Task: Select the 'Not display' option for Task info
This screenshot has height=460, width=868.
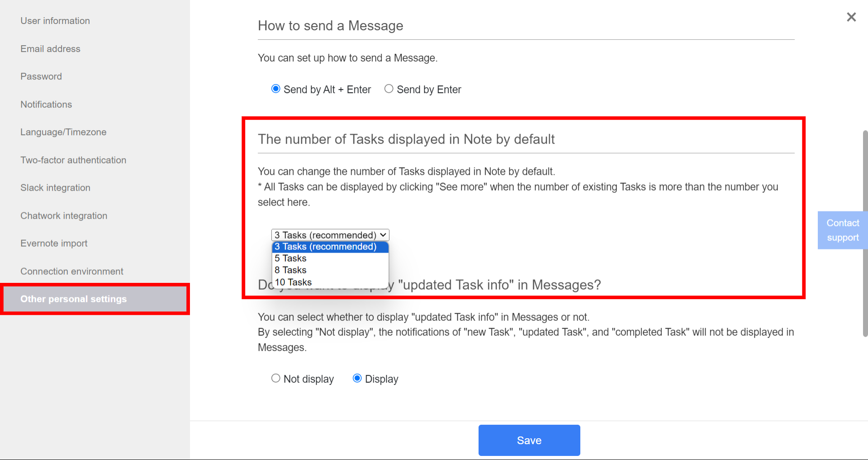Action: click(275, 378)
